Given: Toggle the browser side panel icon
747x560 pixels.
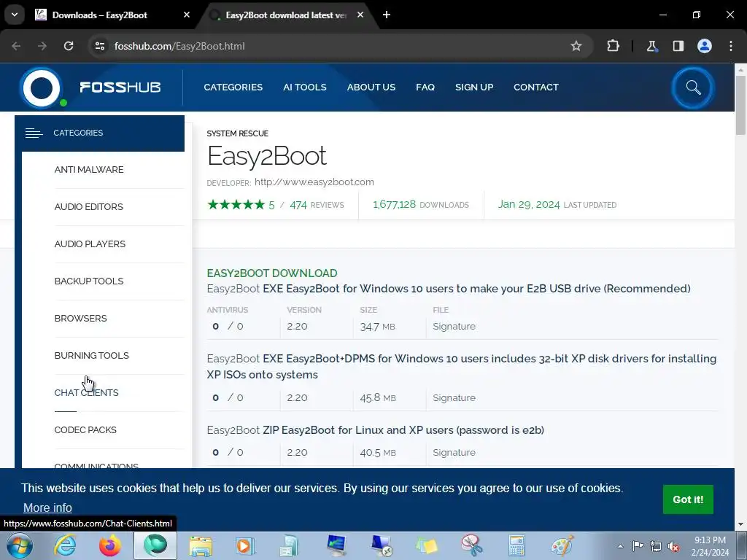Looking at the screenshot, I should tap(678, 46).
